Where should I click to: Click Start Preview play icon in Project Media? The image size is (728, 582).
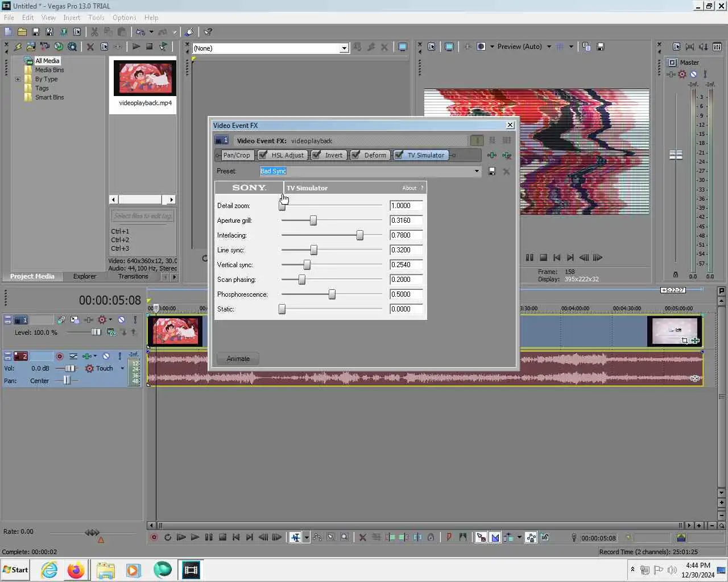(136, 47)
